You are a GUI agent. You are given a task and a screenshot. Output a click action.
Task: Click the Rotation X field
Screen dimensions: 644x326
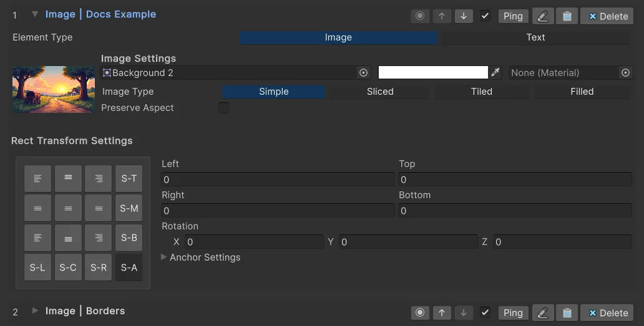pos(254,241)
